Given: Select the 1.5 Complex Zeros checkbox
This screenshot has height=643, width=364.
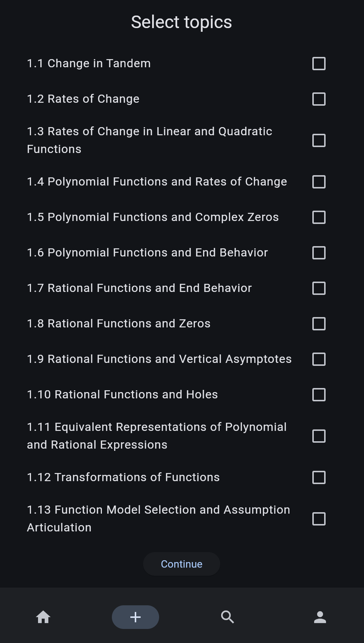Looking at the screenshot, I should pyautogui.click(x=319, y=217).
